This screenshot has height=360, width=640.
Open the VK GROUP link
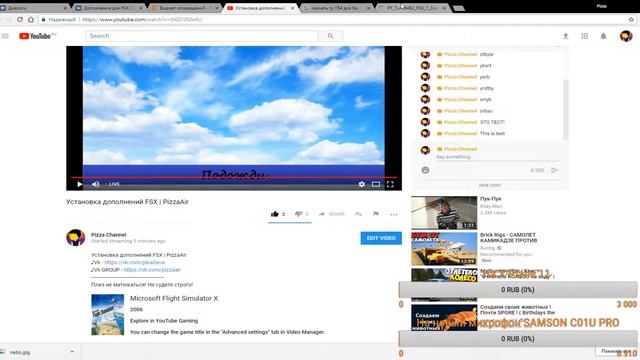coord(152,270)
